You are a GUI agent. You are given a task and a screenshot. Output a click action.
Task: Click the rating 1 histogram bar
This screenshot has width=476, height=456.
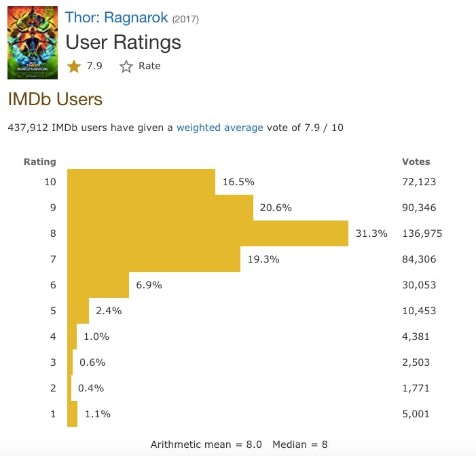[x=72, y=414]
